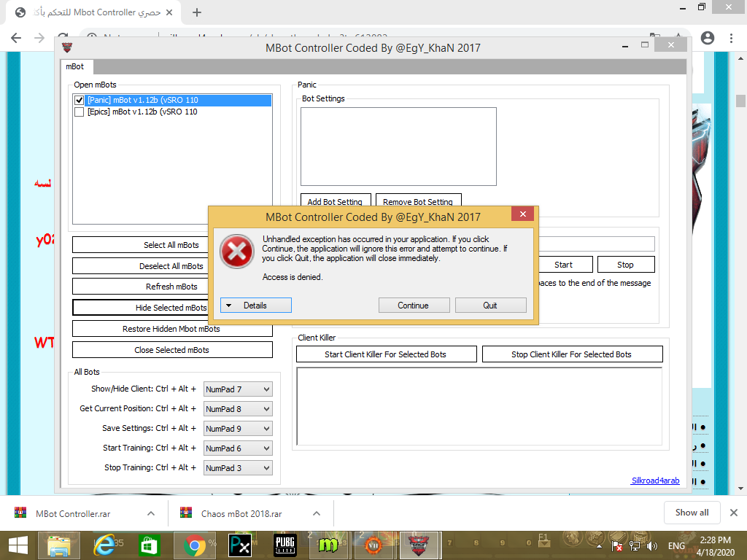
Task: Click Hide Selected mBots button
Action: tap(141, 307)
